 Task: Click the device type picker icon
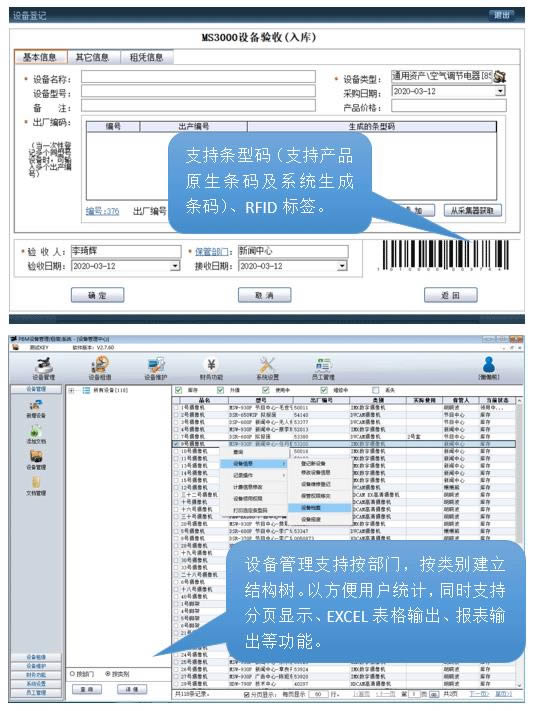click(x=500, y=76)
